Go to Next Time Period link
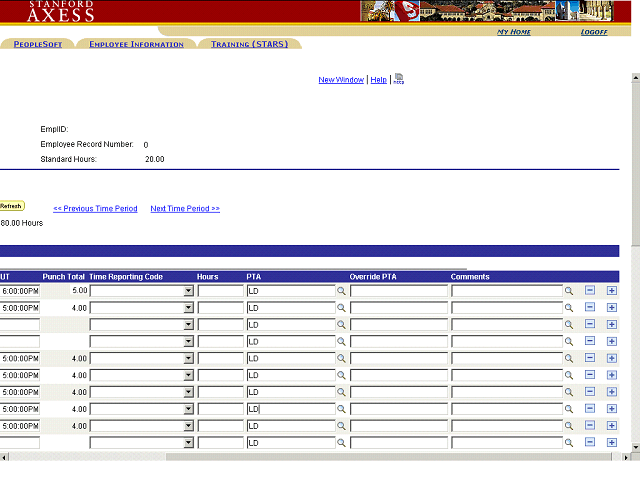The width and height of the screenshot is (640, 480). (185, 209)
